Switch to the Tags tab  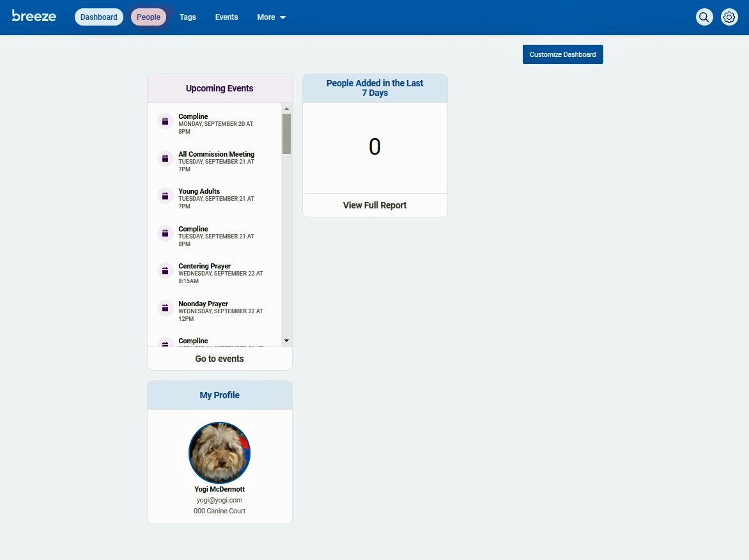click(188, 17)
